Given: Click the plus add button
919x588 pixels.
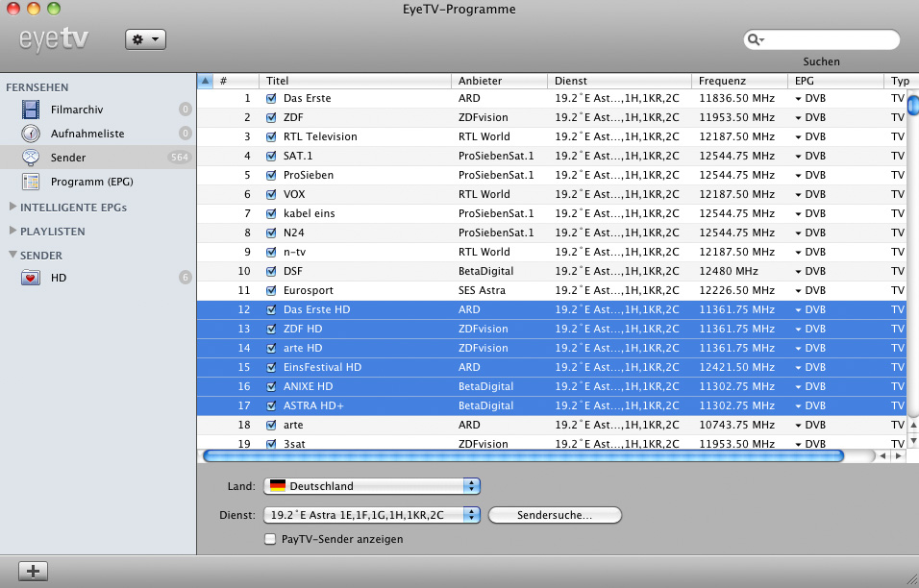Looking at the screenshot, I should (33, 571).
